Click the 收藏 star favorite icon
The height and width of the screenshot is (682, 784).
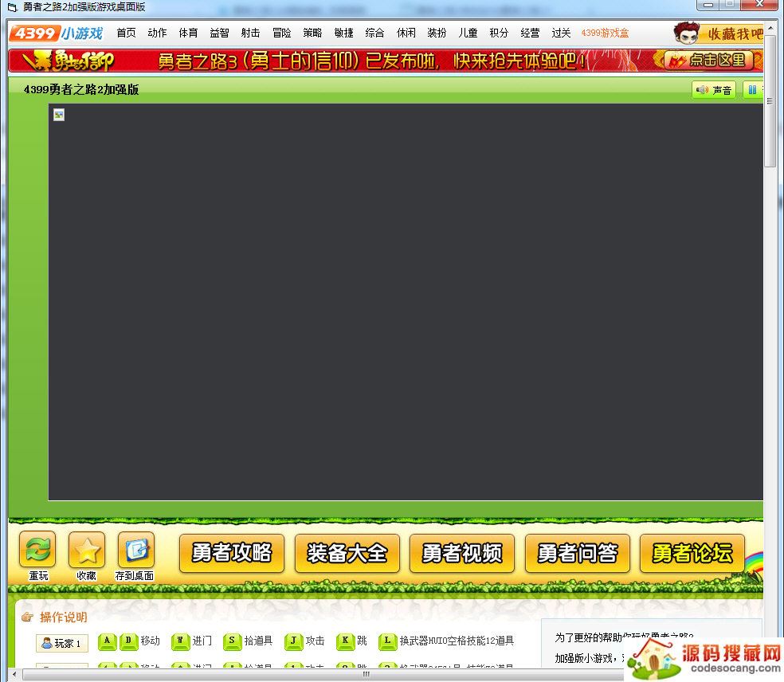click(87, 550)
